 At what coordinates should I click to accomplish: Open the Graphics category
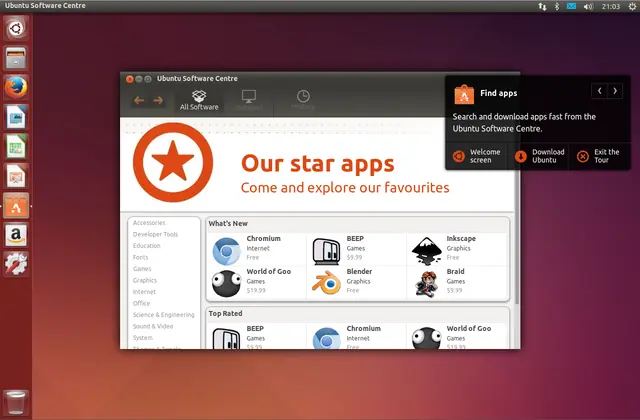pos(144,280)
